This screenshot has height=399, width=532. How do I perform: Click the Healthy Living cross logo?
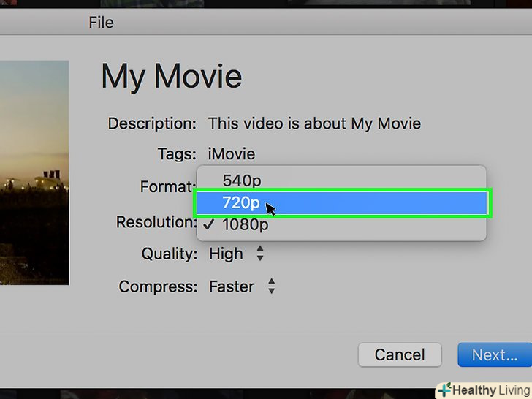(443, 389)
